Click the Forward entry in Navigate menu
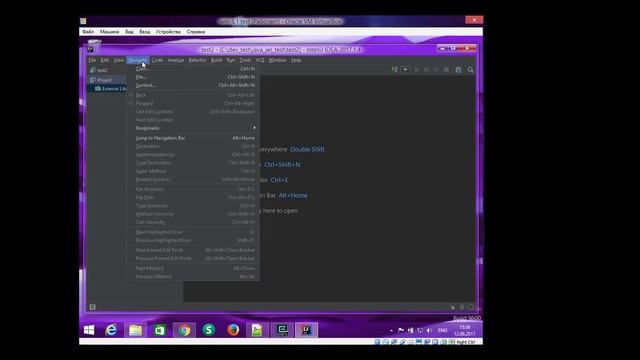640x360 pixels. [193, 103]
